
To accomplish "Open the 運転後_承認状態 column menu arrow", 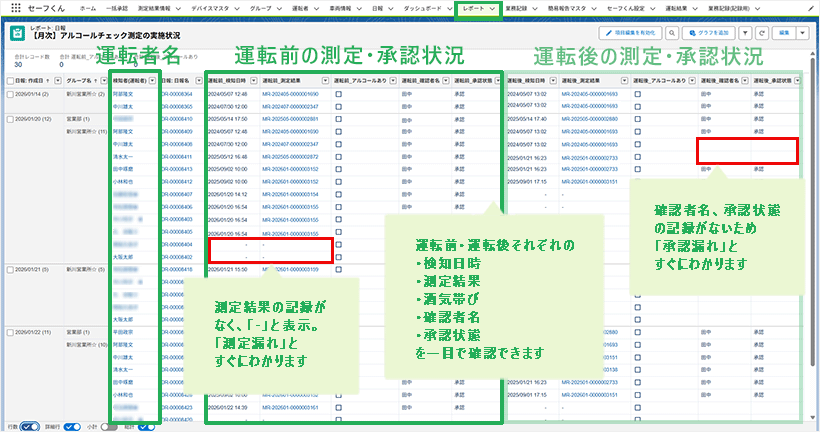I will pos(797,81).
